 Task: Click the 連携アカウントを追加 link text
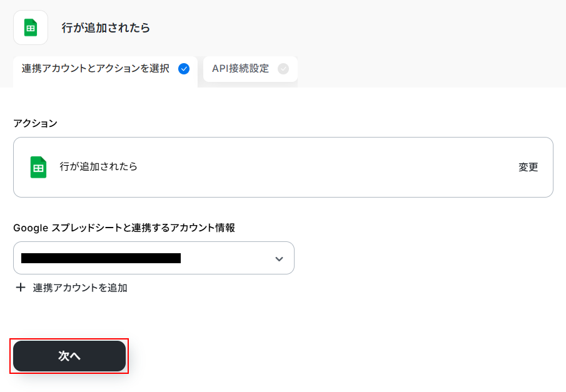pyautogui.click(x=80, y=288)
